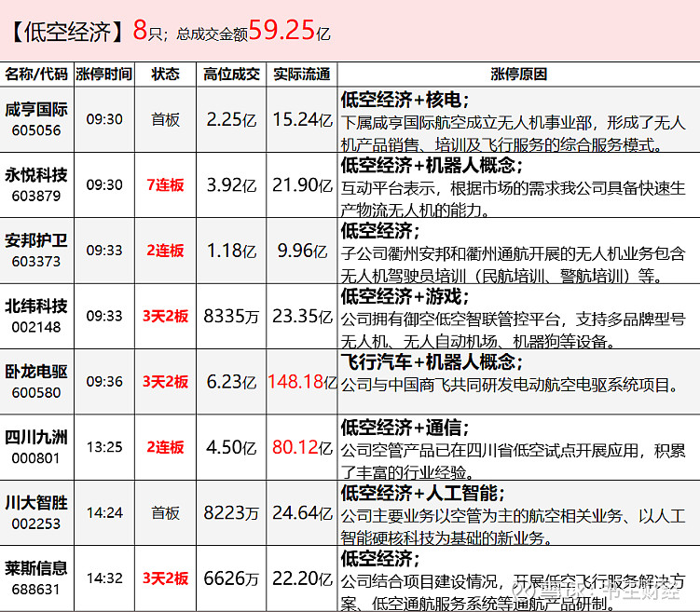Image resolution: width=700 pixels, height=612 pixels.
Task: Click the red 80.12亿 float value
Action: [x=302, y=447]
